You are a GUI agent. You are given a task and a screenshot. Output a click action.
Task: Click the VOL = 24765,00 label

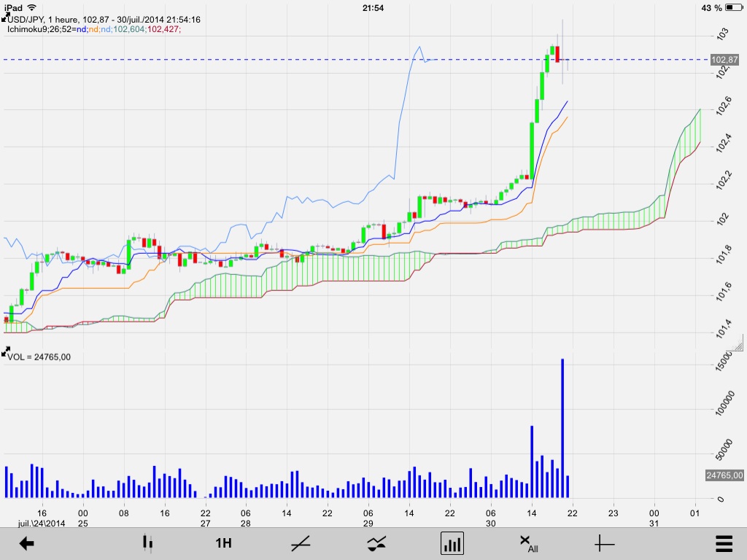39,357
